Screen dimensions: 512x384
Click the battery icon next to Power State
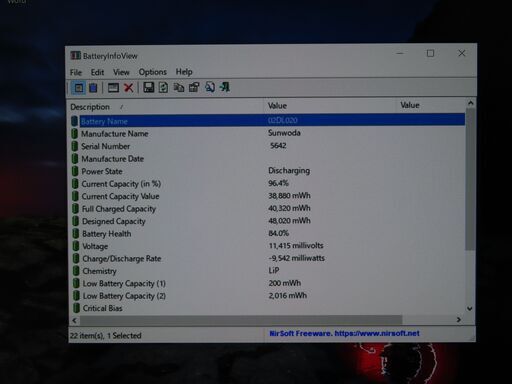75,171
